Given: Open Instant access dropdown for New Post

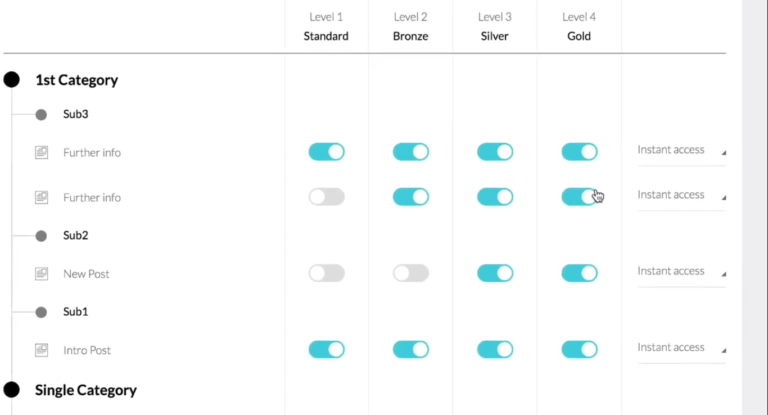Looking at the screenshot, I should [x=681, y=272].
